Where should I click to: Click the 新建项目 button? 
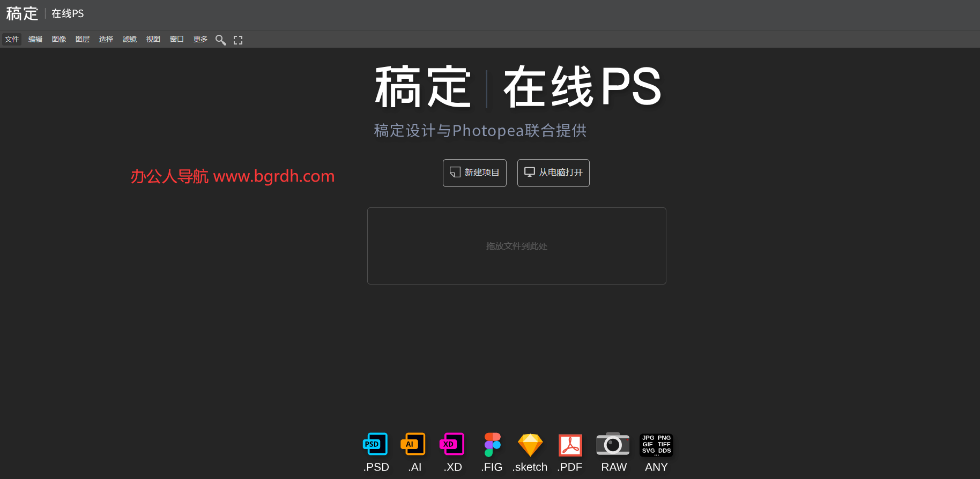pos(474,173)
